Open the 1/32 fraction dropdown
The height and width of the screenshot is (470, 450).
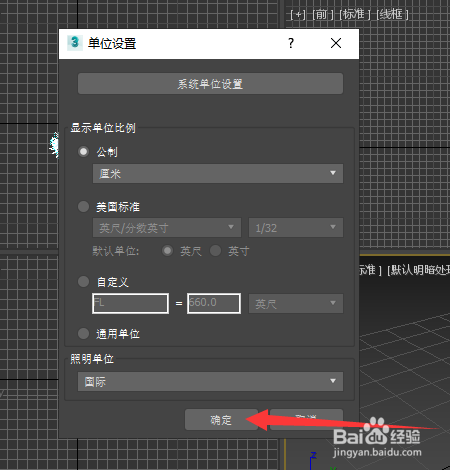pyautogui.click(x=296, y=228)
